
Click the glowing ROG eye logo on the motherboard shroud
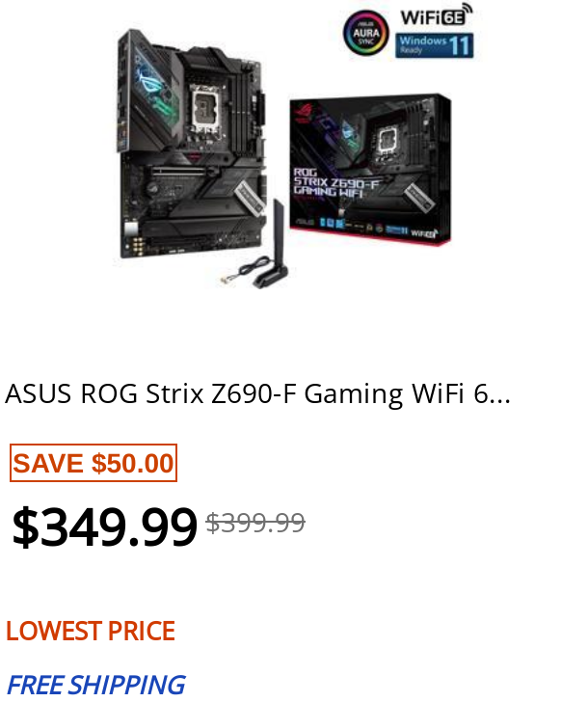point(151,85)
